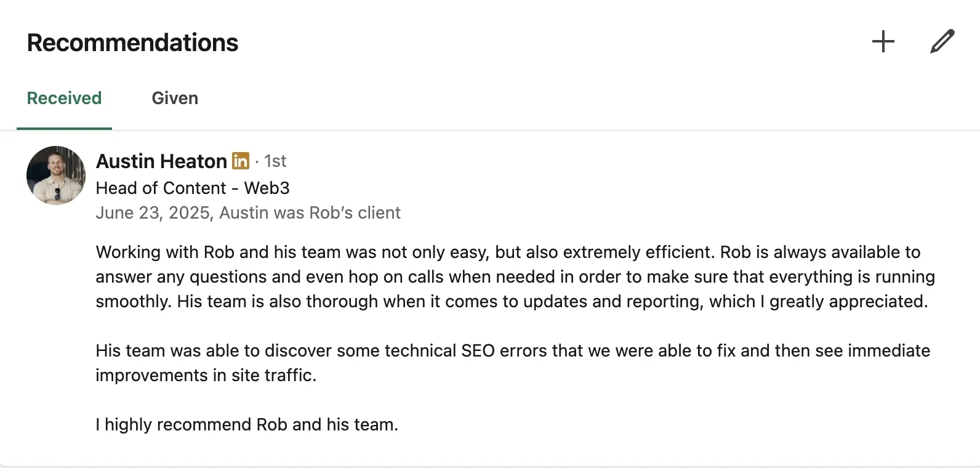Click the active Received tab underline indicator
The height and width of the screenshot is (468, 980).
pos(64,128)
